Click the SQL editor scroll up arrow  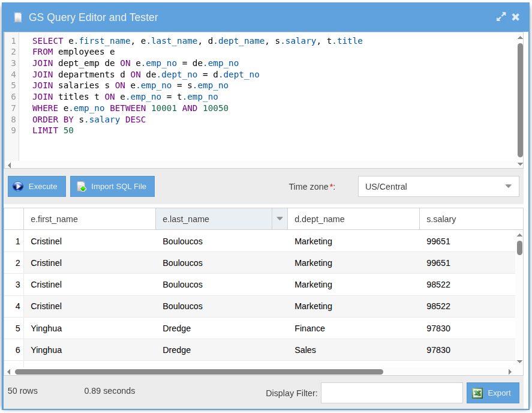(x=520, y=37)
